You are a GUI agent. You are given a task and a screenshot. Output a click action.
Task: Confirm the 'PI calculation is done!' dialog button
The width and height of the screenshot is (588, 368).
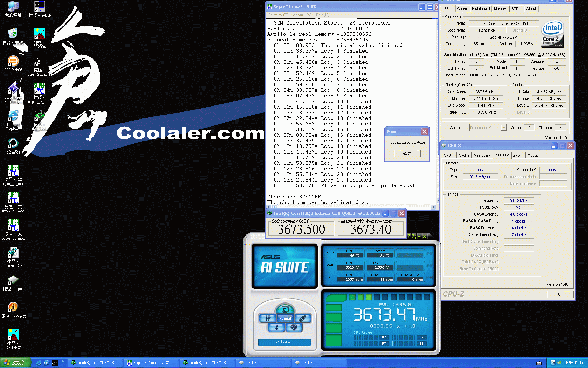[x=407, y=154]
